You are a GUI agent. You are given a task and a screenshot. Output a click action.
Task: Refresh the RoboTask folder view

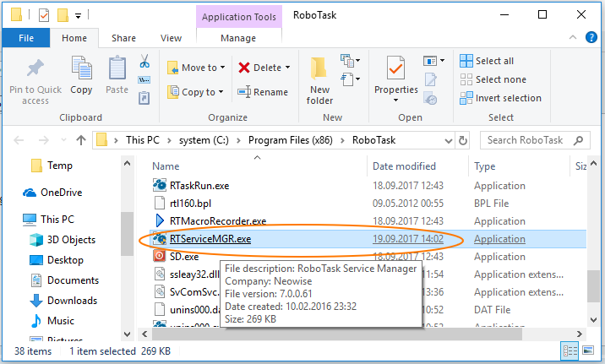(463, 140)
